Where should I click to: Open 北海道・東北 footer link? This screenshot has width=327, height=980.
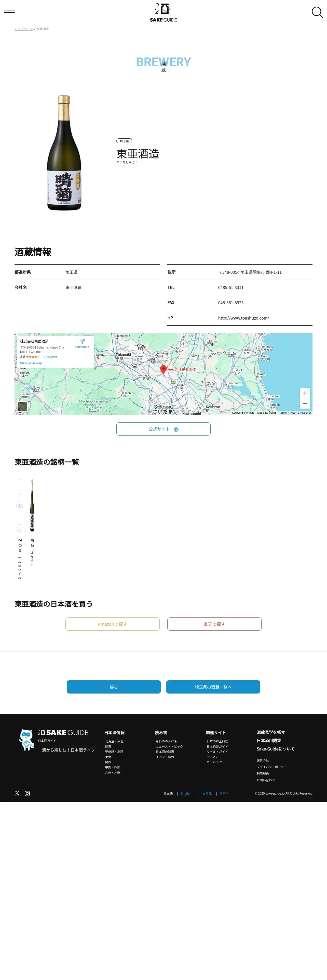click(x=114, y=741)
